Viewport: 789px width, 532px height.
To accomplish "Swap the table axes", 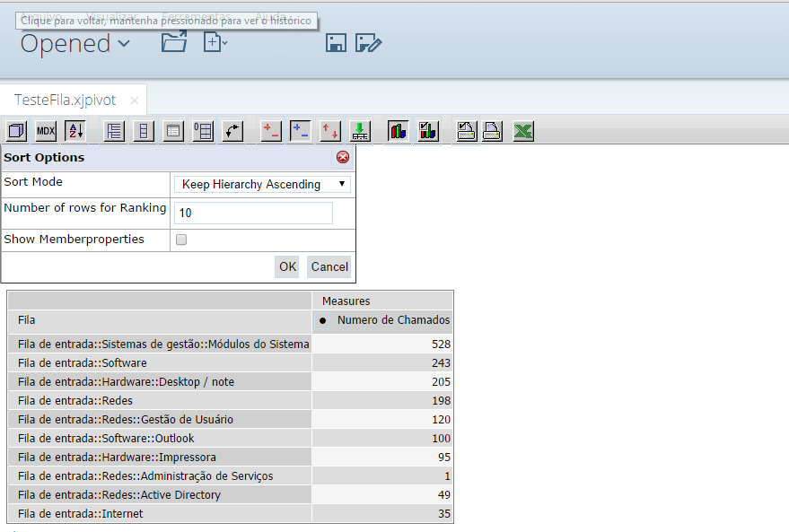I will tap(232, 131).
